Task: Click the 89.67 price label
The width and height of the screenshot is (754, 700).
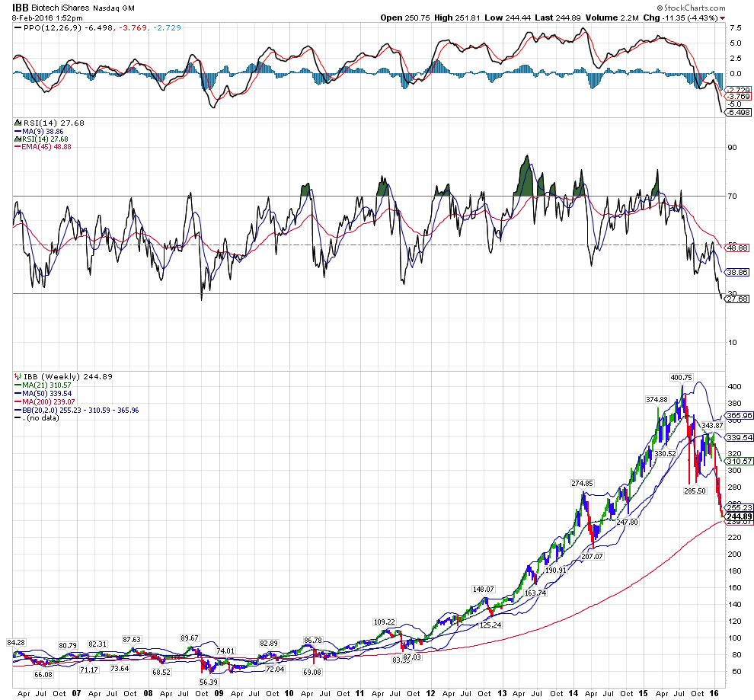Action: tap(190, 638)
